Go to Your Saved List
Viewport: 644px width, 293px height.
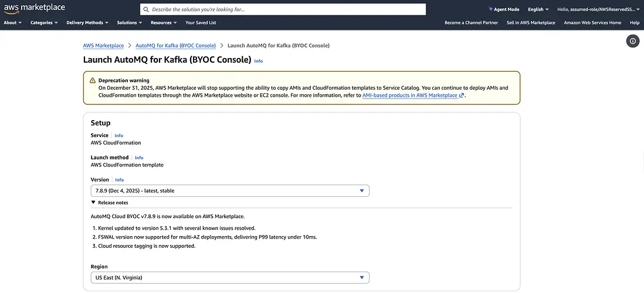[201, 23]
